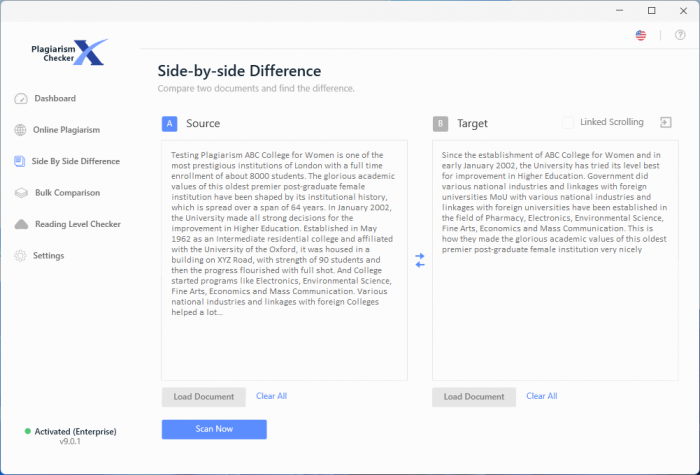Viewport: 700px width, 475px height.
Task: Open the Dashboard section
Action: (x=55, y=99)
